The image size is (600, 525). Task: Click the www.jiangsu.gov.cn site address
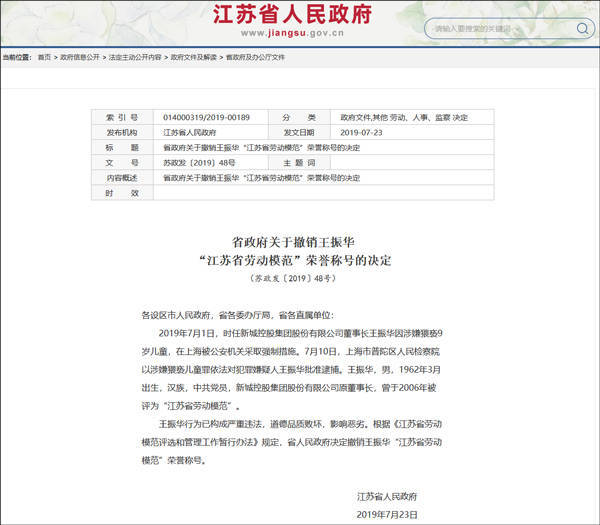292,33
